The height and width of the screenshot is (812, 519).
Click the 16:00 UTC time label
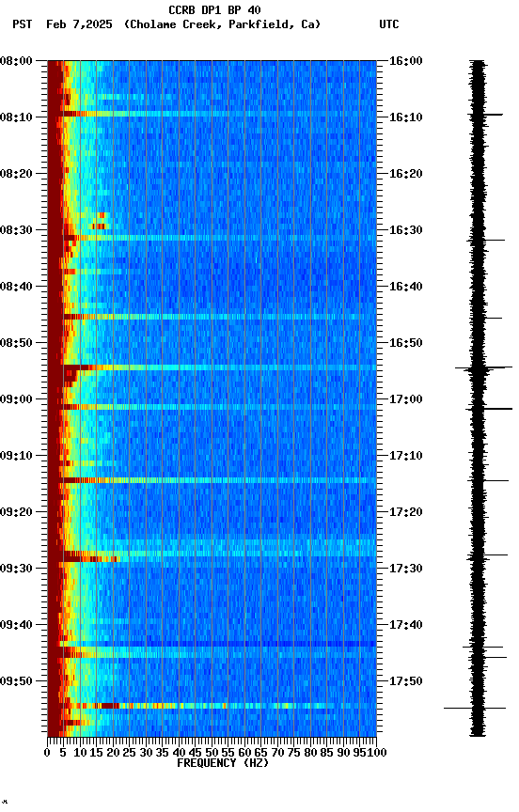click(405, 61)
